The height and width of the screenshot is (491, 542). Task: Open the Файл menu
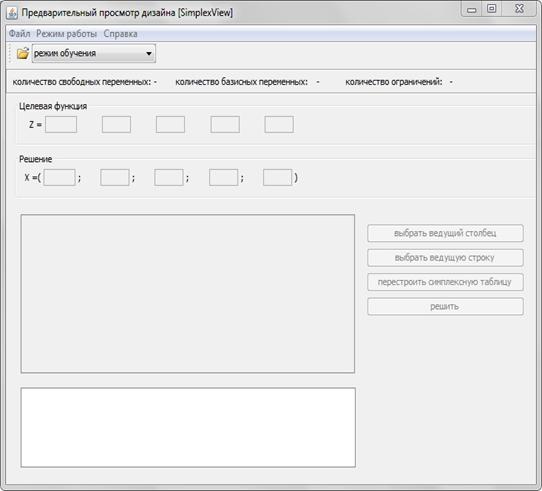click(19, 34)
